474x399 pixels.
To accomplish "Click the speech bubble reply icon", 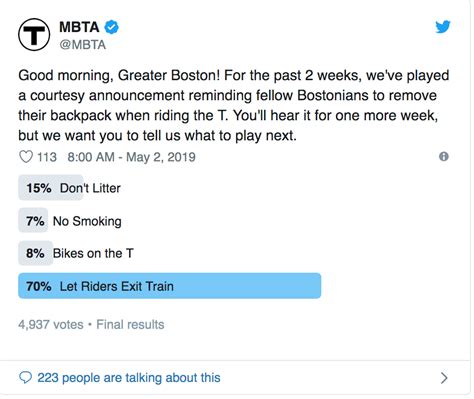I will 25,378.
